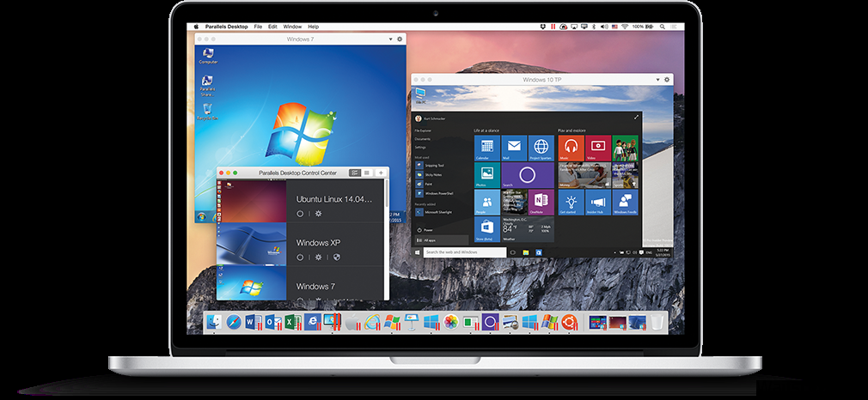Open the Calendar tile

pos(486,148)
